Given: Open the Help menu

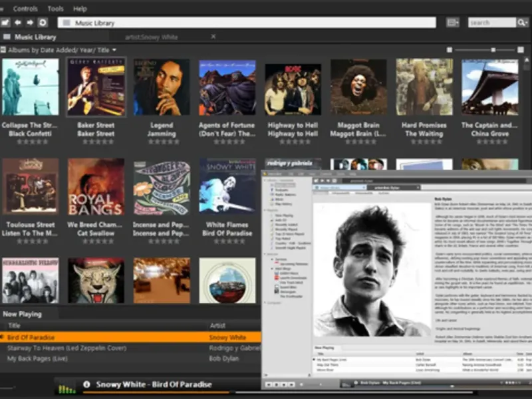Looking at the screenshot, I should pyautogui.click(x=80, y=9).
